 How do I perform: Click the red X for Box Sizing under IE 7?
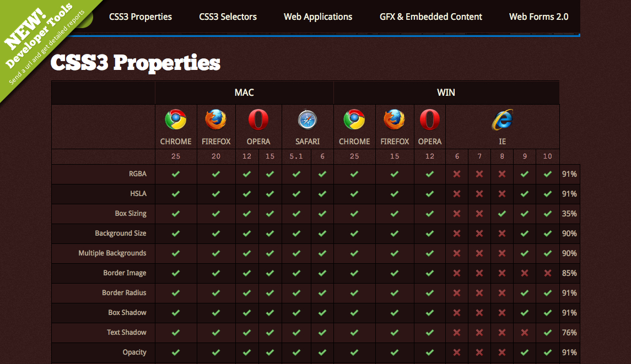[x=479, y=214]
